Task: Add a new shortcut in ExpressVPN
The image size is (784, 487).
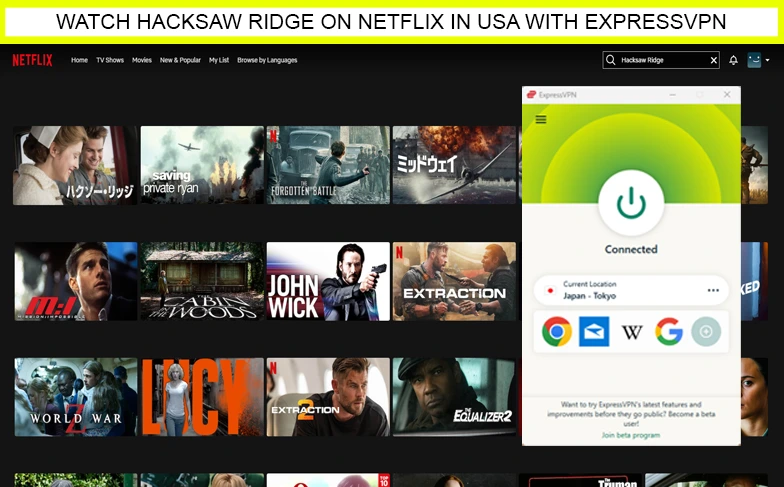Action: coord(706,332)
